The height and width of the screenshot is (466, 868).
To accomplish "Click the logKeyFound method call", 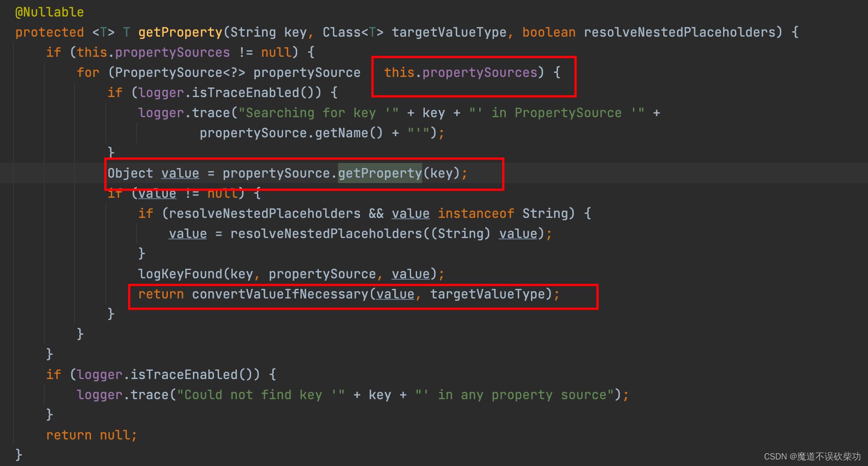I will click(x=180, y=274).
